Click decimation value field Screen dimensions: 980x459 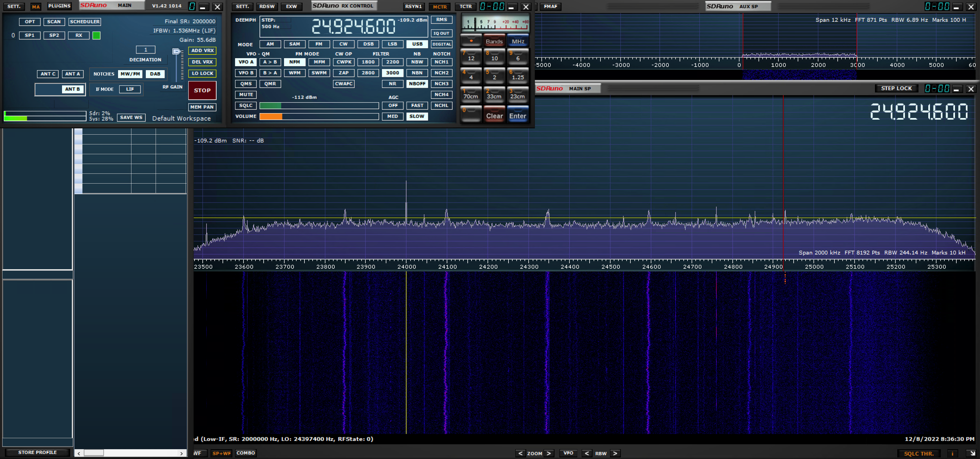[x=145, y=50]
